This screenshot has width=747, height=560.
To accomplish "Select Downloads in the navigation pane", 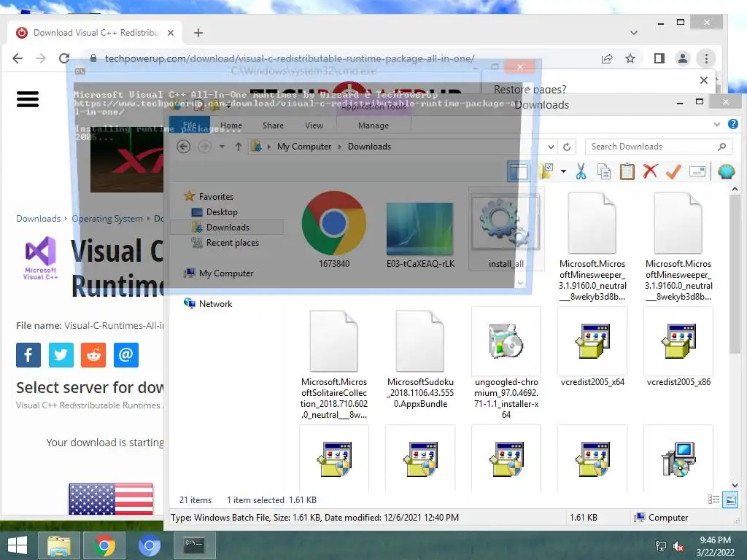I will (228, 227).
